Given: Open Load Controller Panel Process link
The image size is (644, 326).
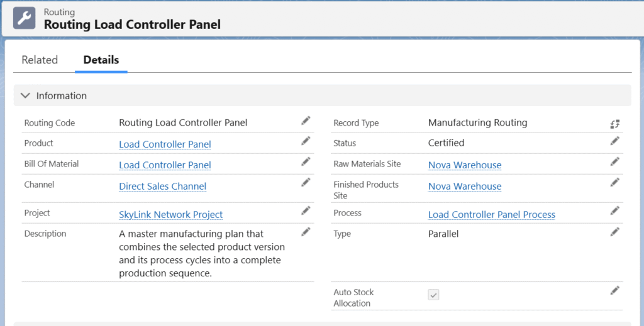Looking at the screenshot, I should [x=491, y=215].
